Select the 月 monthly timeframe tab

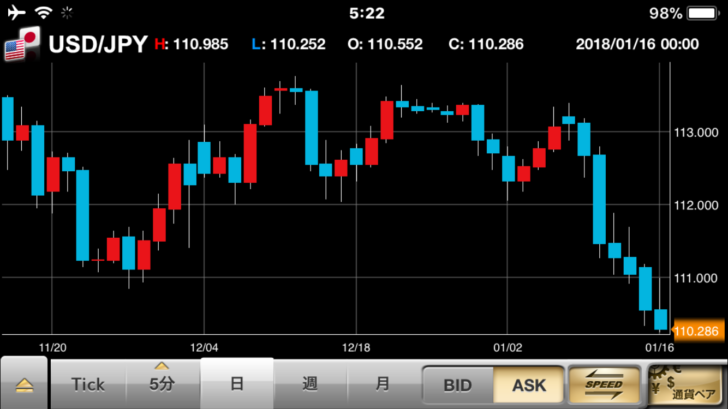click(383, 384)
